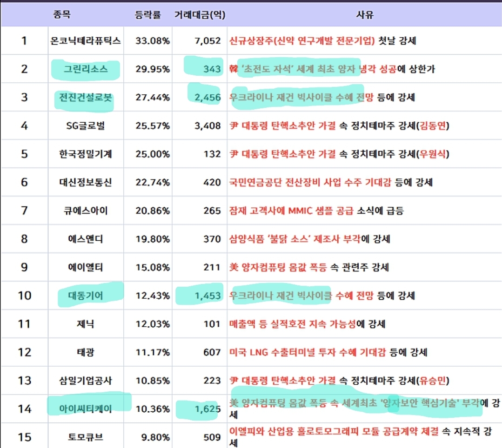
Task: Click the 11.17% change rate cell
Action: 153,352
